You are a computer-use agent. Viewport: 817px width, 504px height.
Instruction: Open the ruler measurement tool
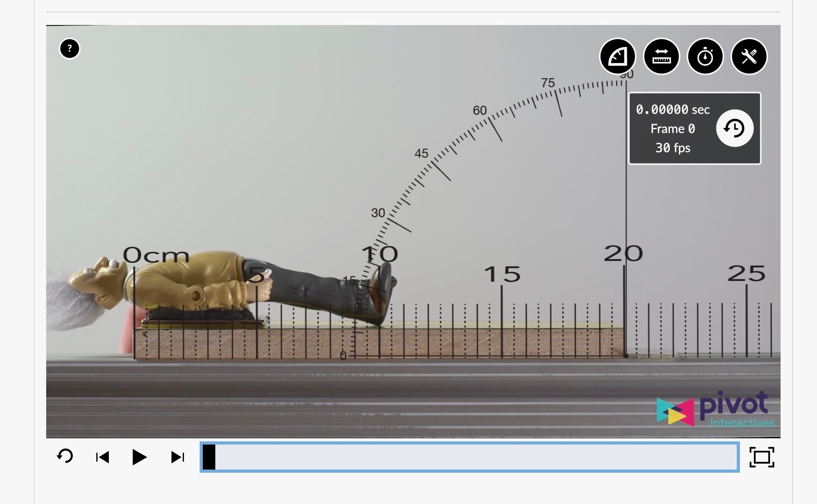click(661, 56)
